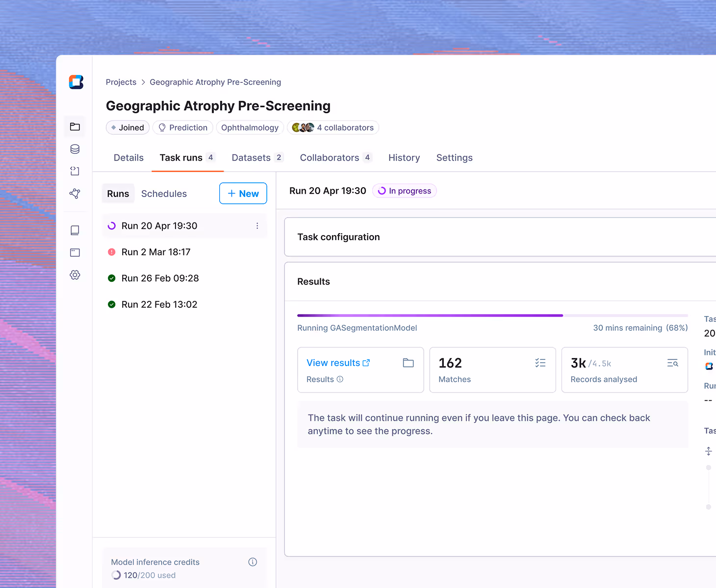Click the spinner icon of Run 20 Apr
The width and height of the screenshot is (716, 588).
coord(112,226)
